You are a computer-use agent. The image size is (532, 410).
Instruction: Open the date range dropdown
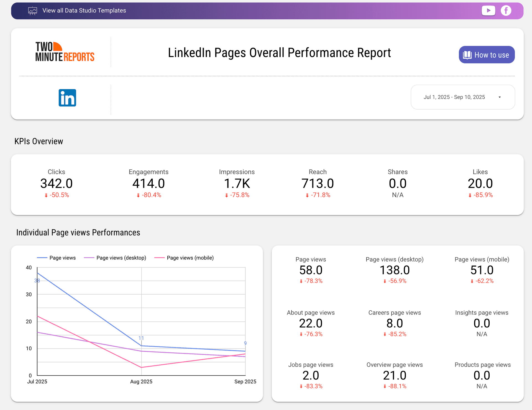click(x=454, y=97)
